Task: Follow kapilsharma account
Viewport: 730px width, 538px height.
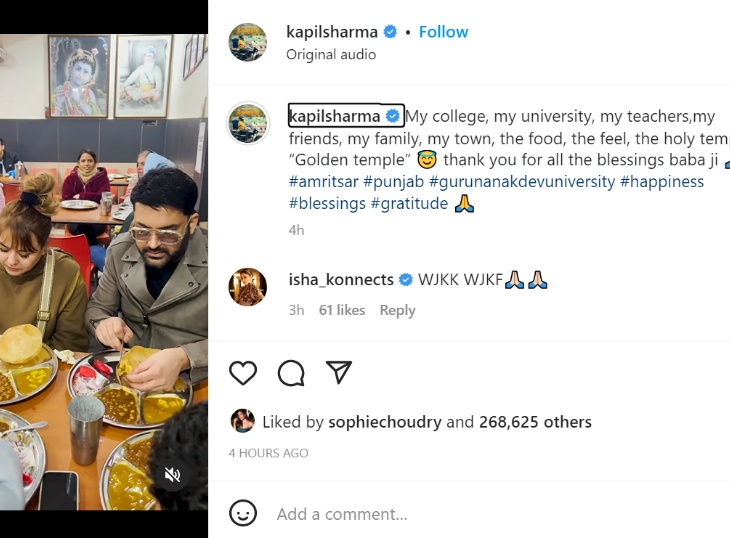Action: pyautogui.click(x=443, y=32)
